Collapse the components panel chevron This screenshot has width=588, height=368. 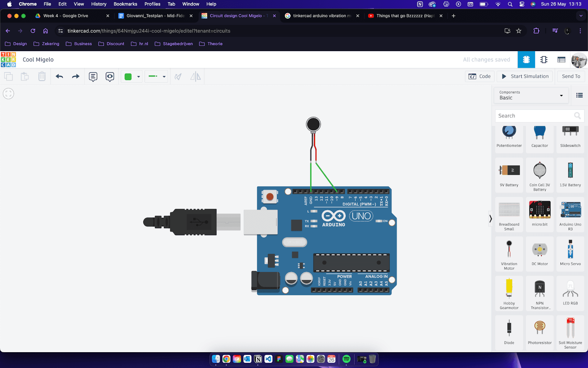pos(491,219)
